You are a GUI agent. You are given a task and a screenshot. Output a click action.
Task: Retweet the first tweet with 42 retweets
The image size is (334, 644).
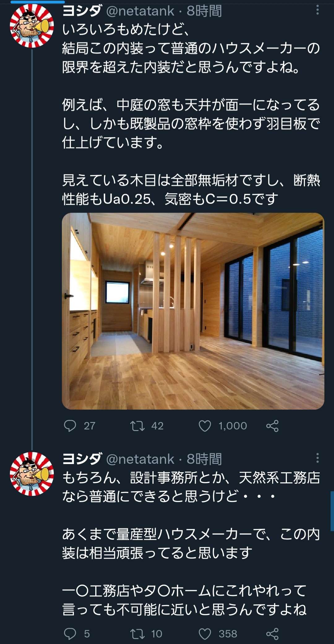click(x=137, y=426)
